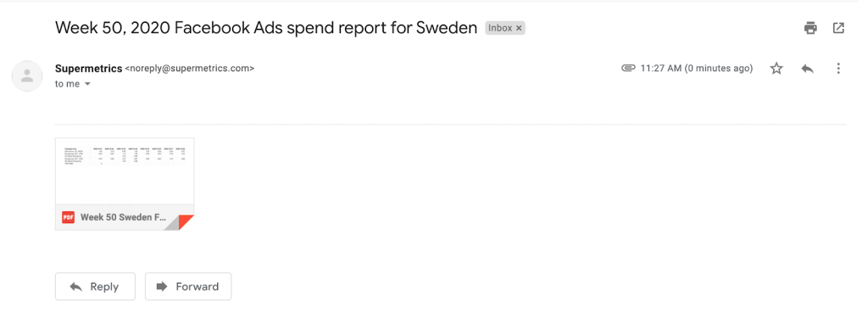Click the Forward button below the message
The height and width of the screenshot is (326, 868).
coord(188,287)
